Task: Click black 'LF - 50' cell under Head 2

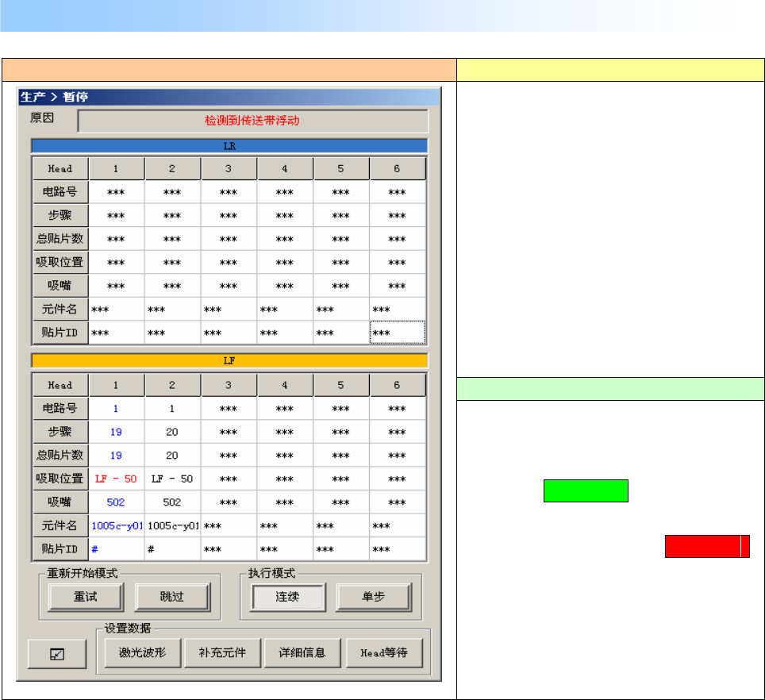Action: pyautogui.click(x=172, y=479)
